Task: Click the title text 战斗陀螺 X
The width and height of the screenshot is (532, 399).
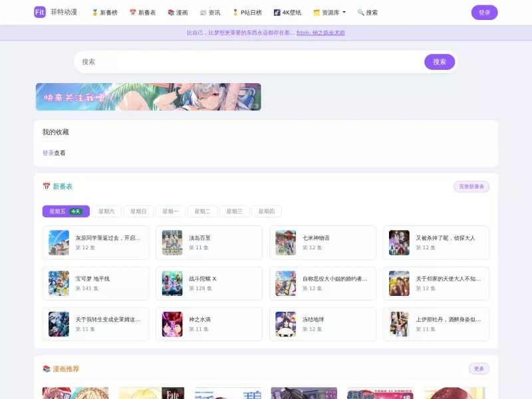Action: [x=203, y=279]
